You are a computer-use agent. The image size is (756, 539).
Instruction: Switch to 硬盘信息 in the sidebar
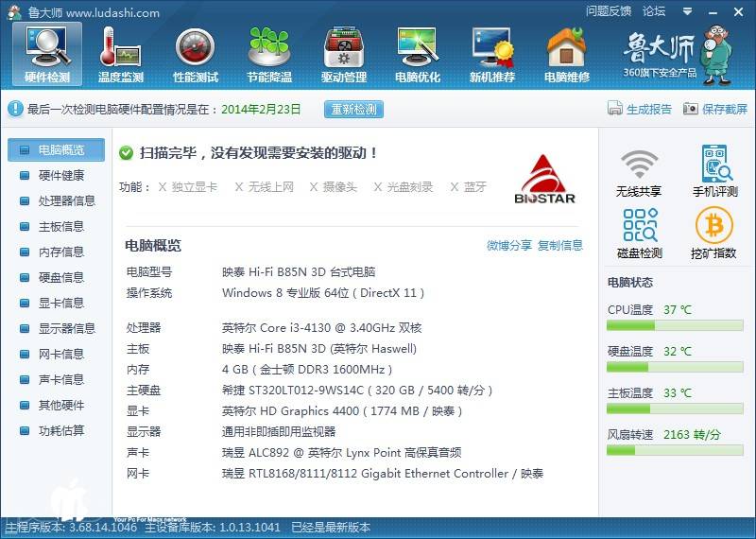pos(60,278)
